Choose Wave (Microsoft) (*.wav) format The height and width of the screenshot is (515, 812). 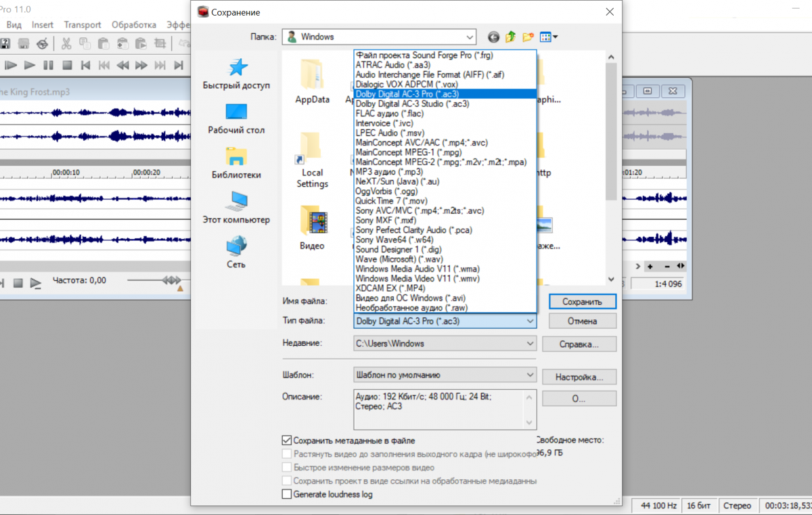445,259
